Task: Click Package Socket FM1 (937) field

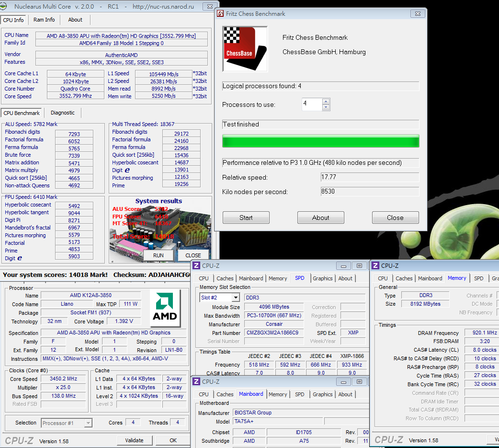Action: [x=91, y=313]
